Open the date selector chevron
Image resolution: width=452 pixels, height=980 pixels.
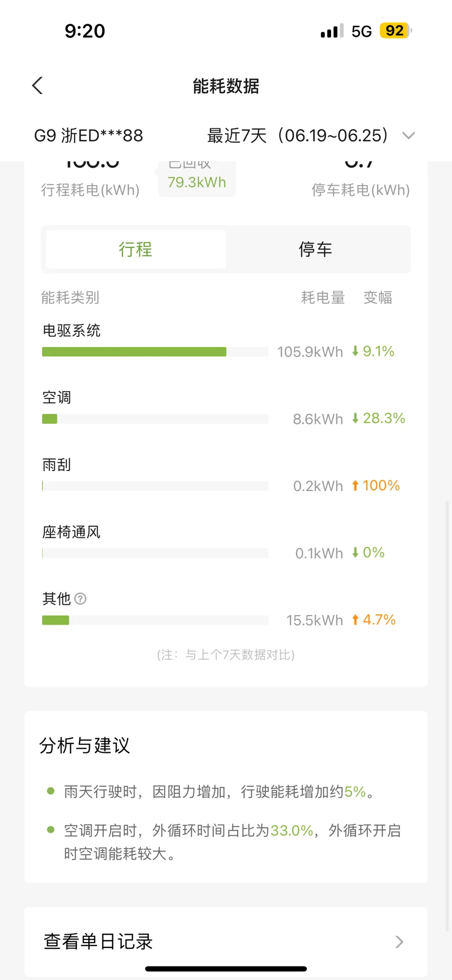point(408,136)
